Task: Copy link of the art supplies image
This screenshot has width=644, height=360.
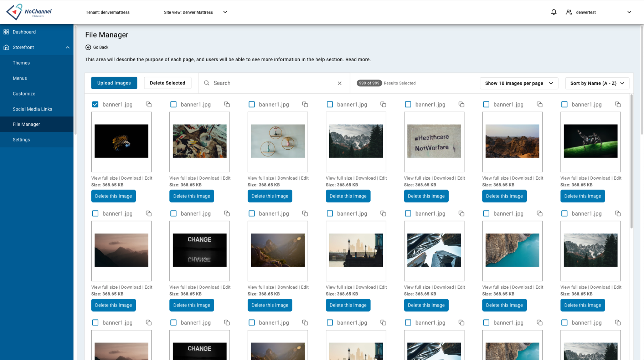Action: click(x=227, y=104)
